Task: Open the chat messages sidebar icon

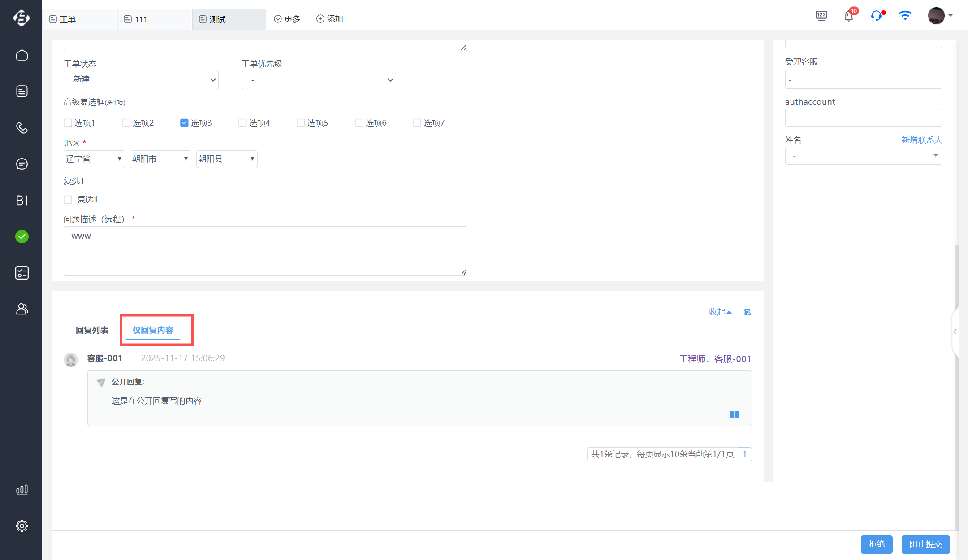Action: (22, 164)
